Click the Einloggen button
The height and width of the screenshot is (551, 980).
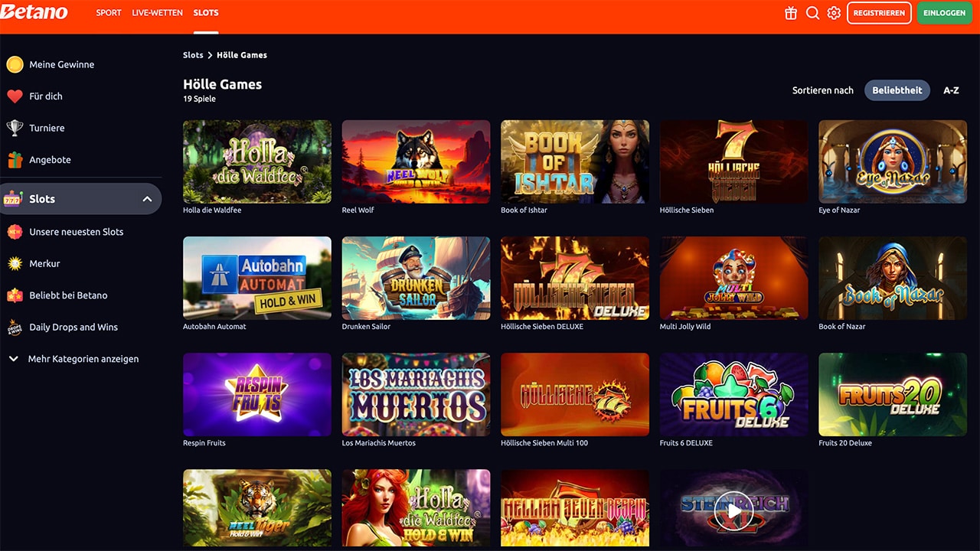[944, 13]
